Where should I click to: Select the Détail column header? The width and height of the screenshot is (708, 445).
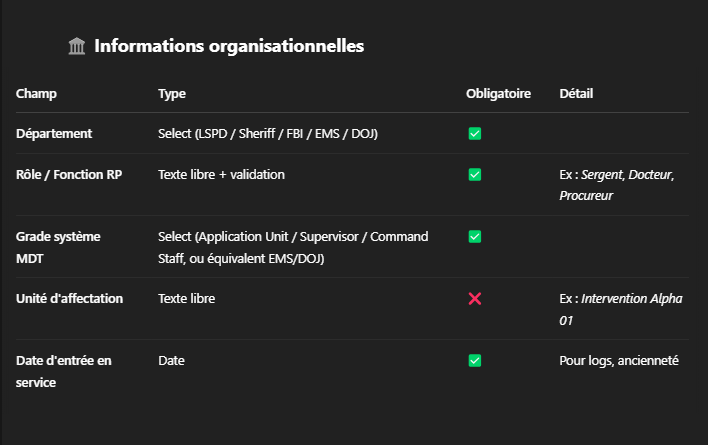coord(576,94)
